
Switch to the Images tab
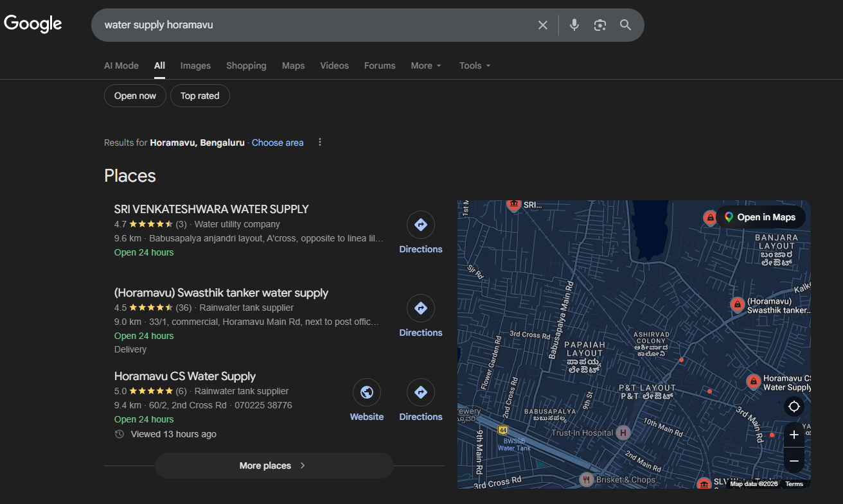(x=195, y=65)
